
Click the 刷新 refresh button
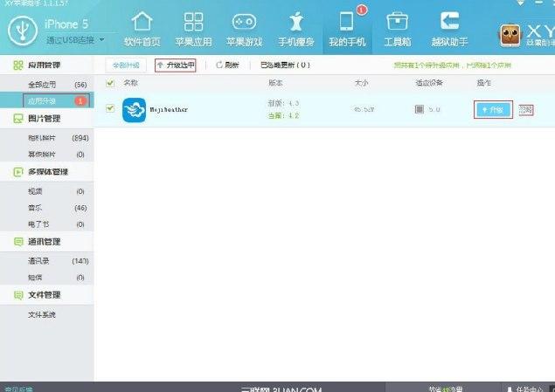point(227,65)
